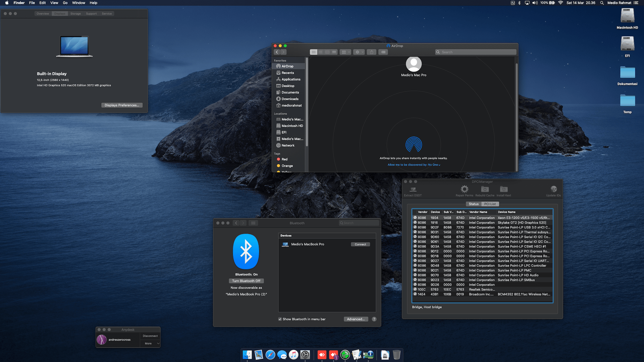Click the AirDrop radar icon
This screenshot has width=644, height=362.
tap(414, 144)
